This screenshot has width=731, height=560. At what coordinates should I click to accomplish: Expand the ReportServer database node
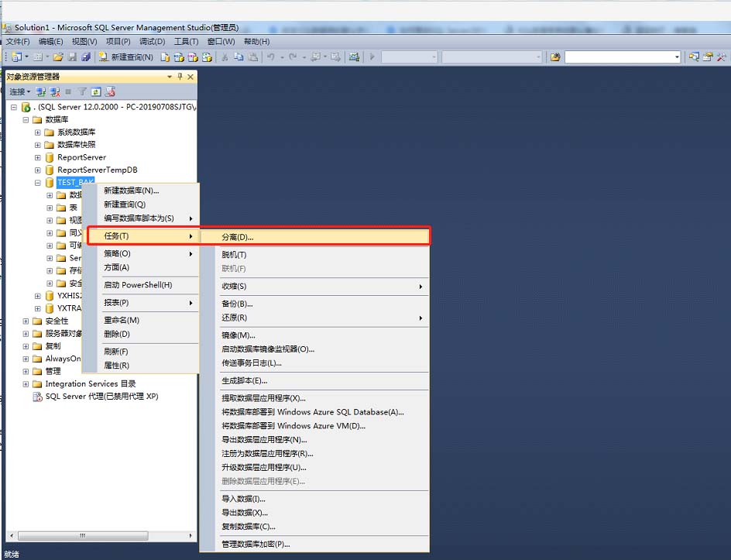38,157
